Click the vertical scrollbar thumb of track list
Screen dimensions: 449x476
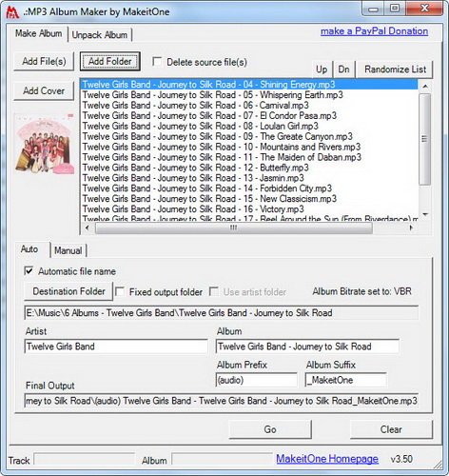pyautogui.click(x=425, y=139)
